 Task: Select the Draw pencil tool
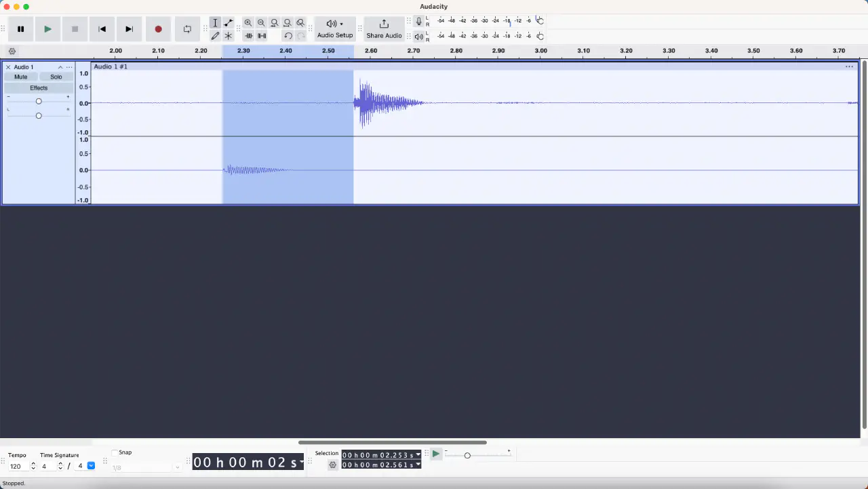click(215, 36)
